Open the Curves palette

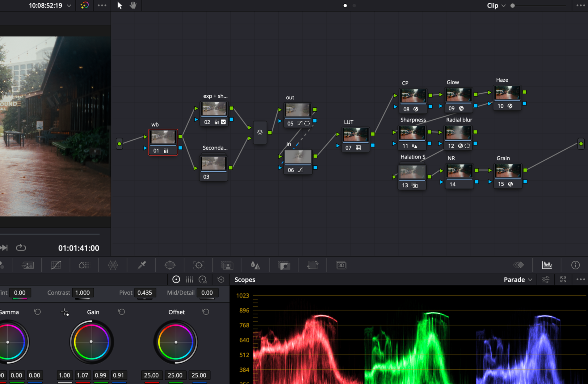(56, 265)
